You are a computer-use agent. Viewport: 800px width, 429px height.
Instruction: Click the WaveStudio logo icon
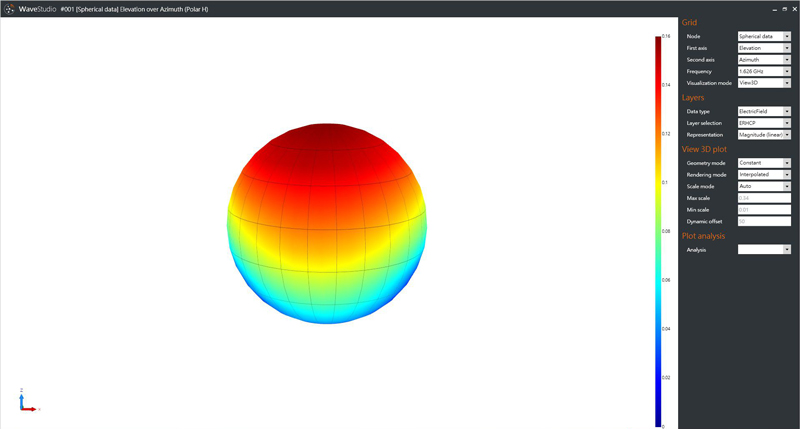tap(9, 8)
